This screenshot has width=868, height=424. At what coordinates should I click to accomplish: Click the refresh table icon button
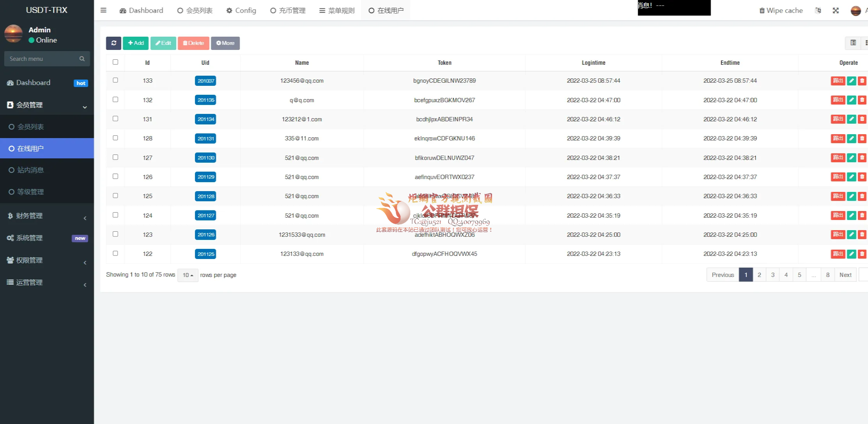click(x=113, y=43)
